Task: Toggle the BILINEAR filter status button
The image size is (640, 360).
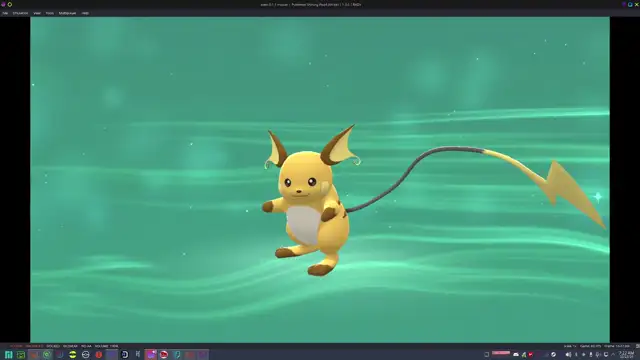Action: [70, 346]
